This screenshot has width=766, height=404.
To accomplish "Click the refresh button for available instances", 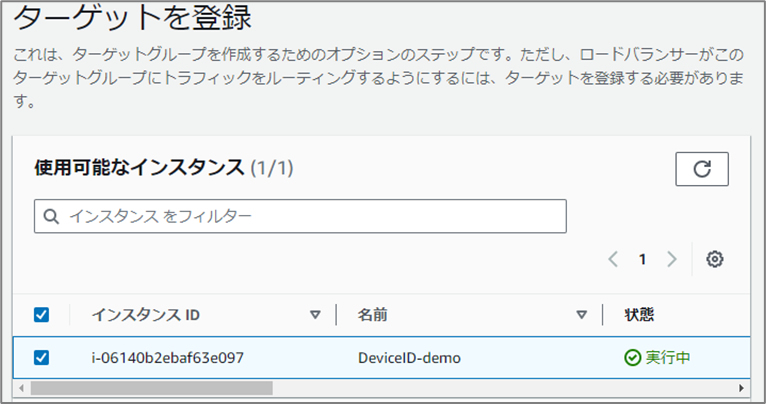I will click(702, 169).
